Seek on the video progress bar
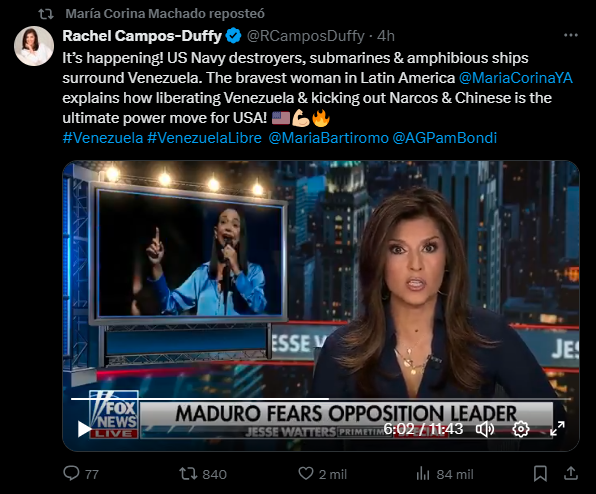The height and width of the screenshot is (494, 596). click(x=321, y=399)
